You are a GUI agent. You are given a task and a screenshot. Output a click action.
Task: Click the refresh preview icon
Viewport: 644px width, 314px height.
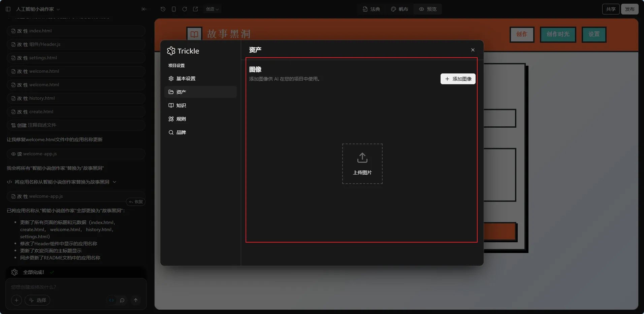click(185, 9)
